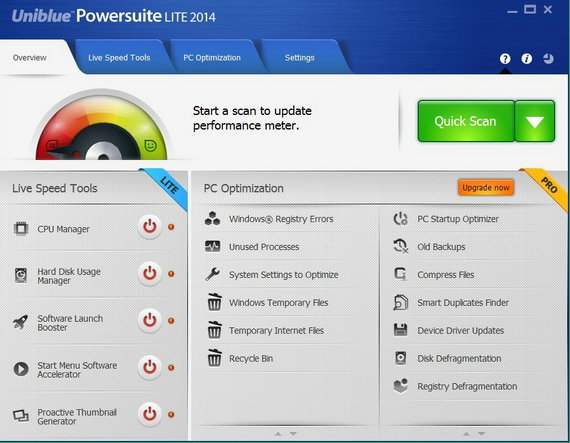Open the Settings tab
The width and height of the screenshot is (570, 443).
[300, 58]
